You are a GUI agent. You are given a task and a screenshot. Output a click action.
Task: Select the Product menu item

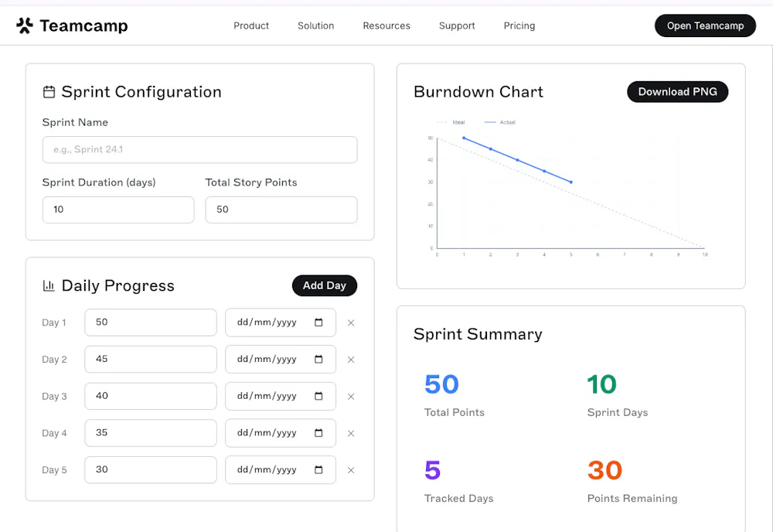tap(250, 26)
